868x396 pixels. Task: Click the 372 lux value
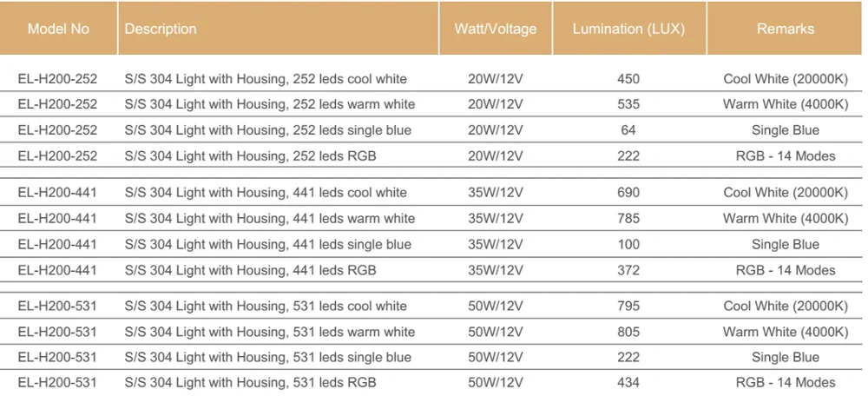coord(628,270)
